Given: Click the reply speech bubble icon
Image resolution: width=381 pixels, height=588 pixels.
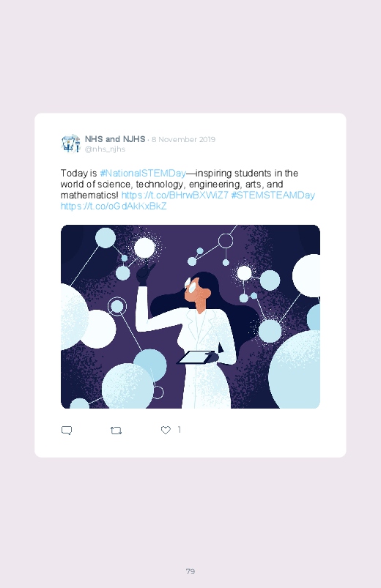Looking at the screenshot, I should [x=67, y=430].
